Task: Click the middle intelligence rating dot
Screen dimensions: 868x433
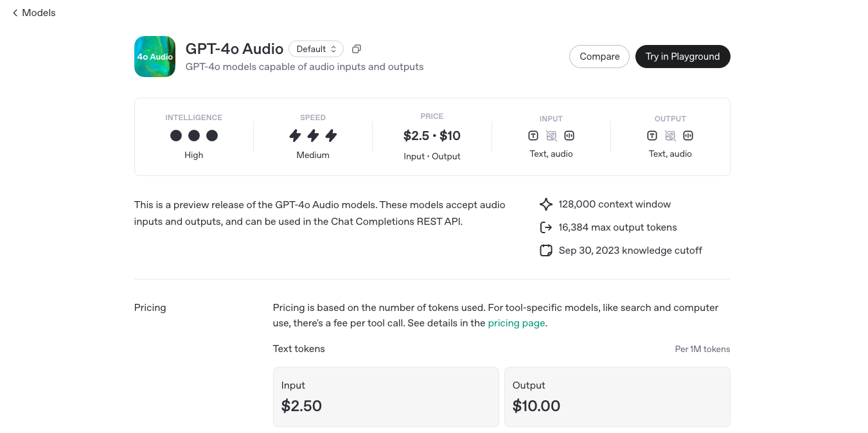Action: (x=194, y=136)
